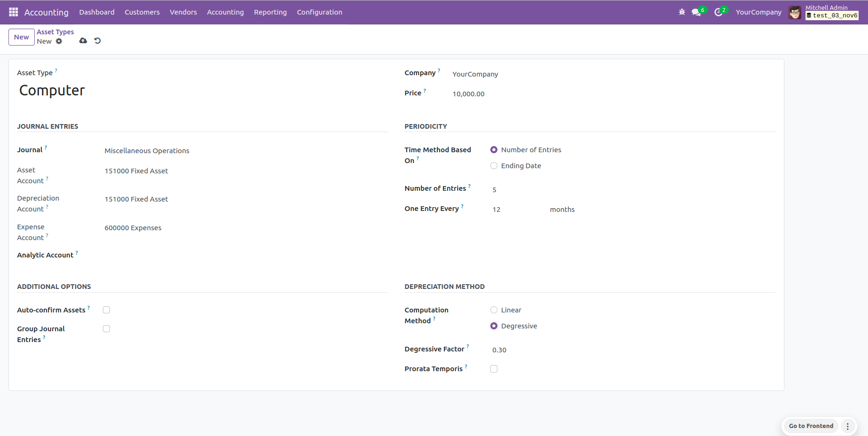Open the apps grid home menu
This screenshot has height=436, width=868.
tap(13, 12)
